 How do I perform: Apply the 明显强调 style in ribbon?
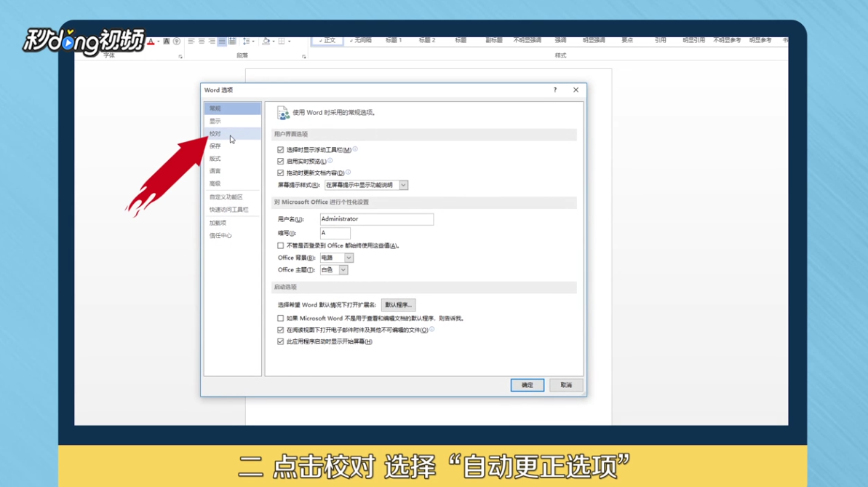[594, 41]
